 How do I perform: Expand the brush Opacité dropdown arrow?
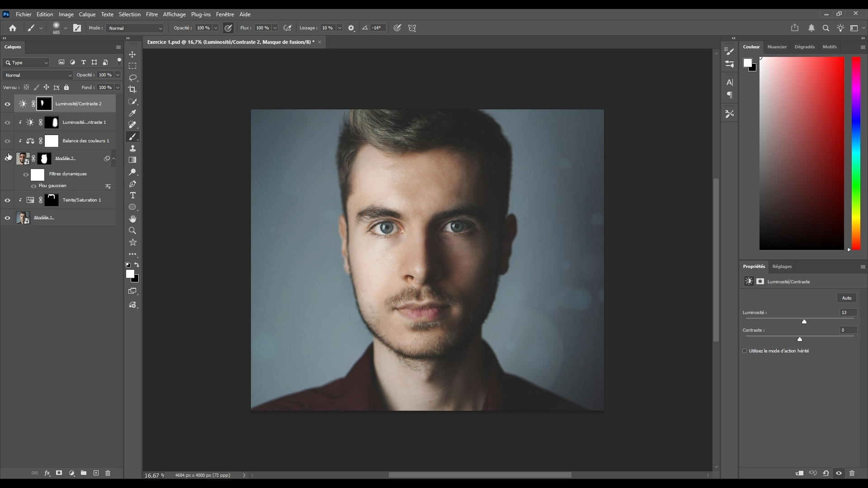point(216,28)
